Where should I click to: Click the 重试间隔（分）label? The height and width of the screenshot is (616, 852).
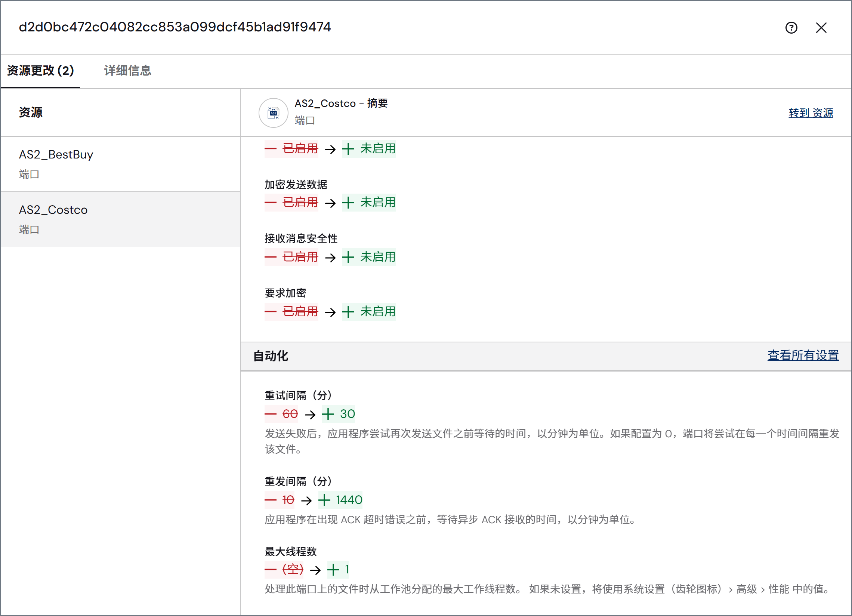click(298, 395)
